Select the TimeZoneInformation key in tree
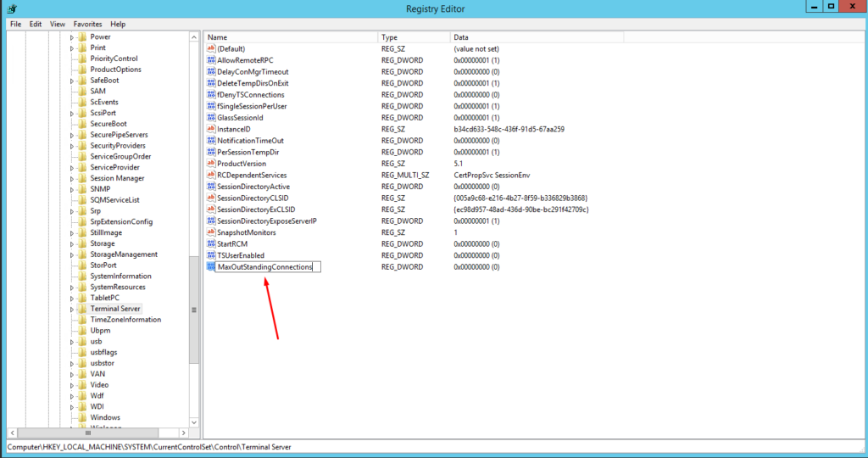This screenshot has width=868, height=458. click(x=125, y=320)
